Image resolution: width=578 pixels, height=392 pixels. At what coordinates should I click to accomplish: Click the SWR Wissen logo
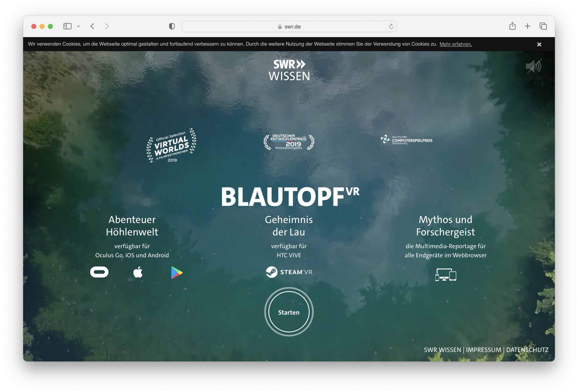289,70
